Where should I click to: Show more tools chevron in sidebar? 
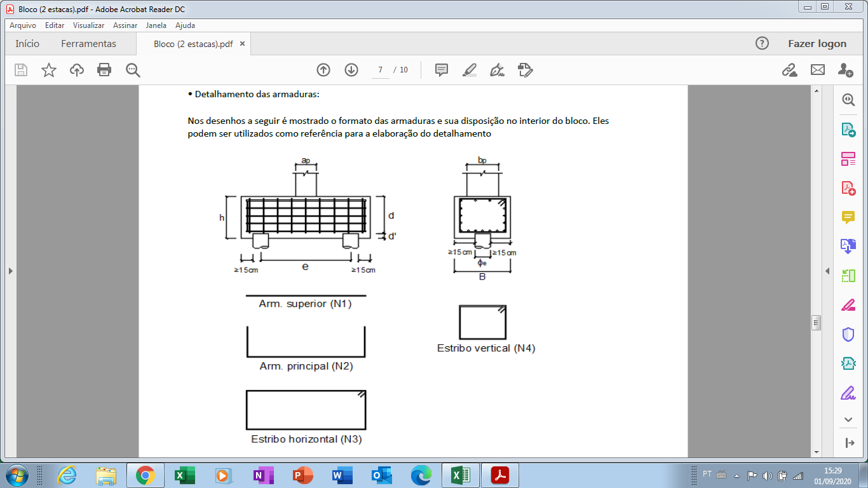pyautogui.click(x=848, y=419)
